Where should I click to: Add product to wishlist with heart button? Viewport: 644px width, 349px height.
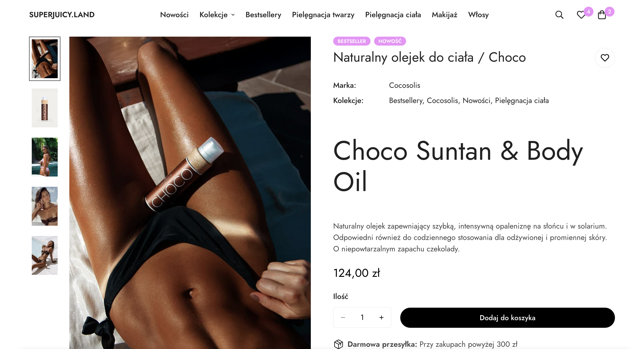point(604,58)
